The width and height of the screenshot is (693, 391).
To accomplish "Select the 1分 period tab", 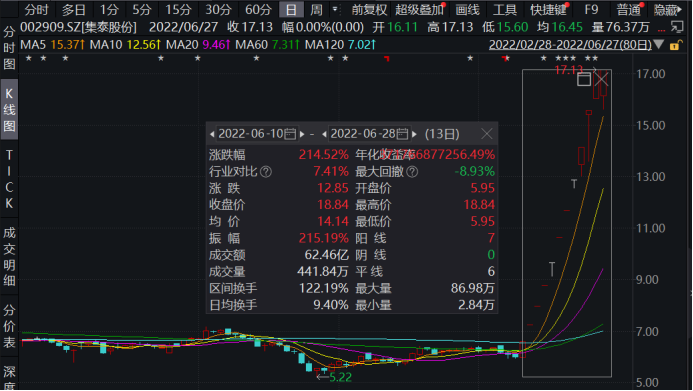I will tap(109, 9).
